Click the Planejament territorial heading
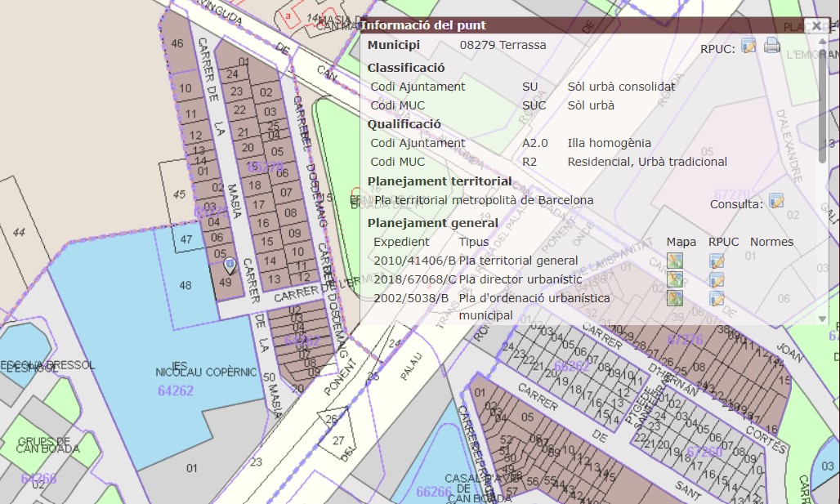Screen dimensions: 840x504 tap(440, 181)
